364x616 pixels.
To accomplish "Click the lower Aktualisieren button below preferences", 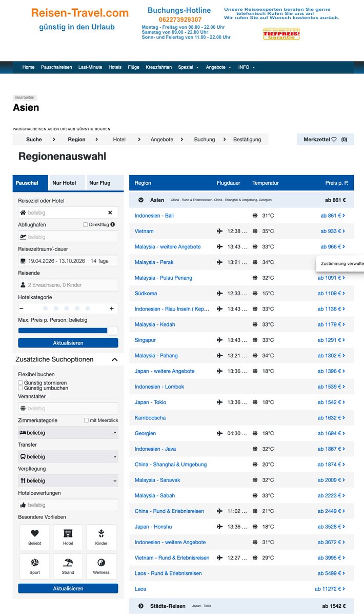I will (x=68, y=588).
